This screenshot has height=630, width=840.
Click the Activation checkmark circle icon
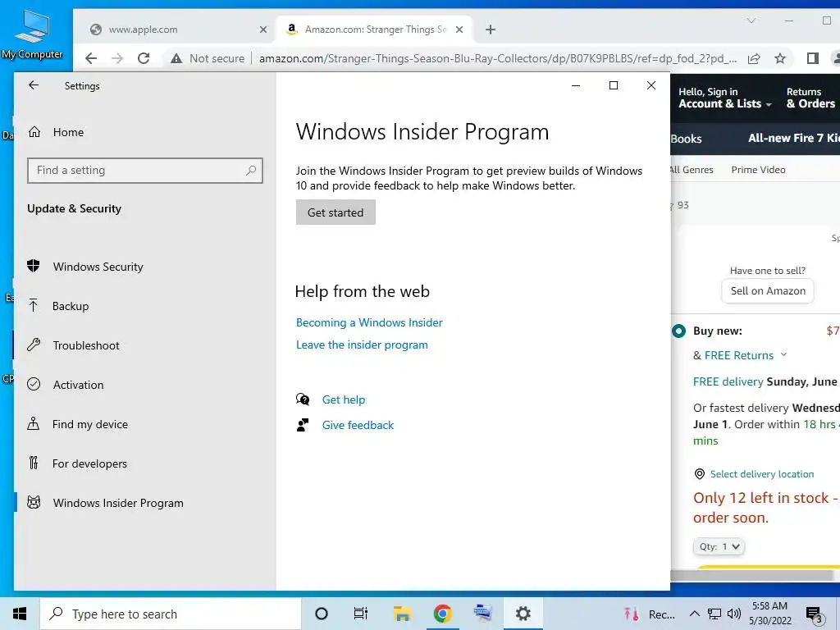(x=33, y=384)
